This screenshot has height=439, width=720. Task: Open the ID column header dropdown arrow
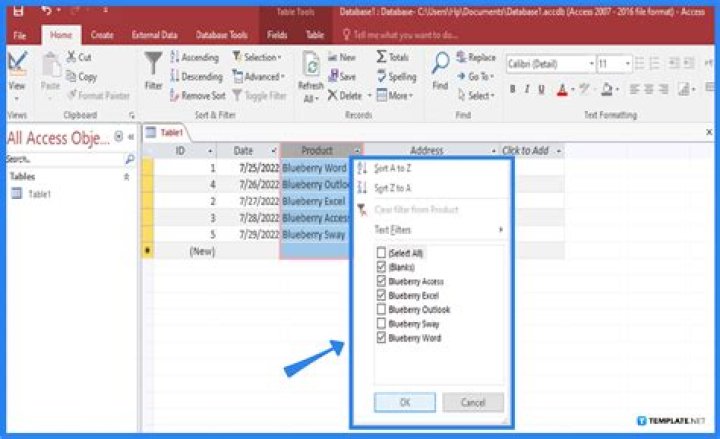(x=210, y=151)
